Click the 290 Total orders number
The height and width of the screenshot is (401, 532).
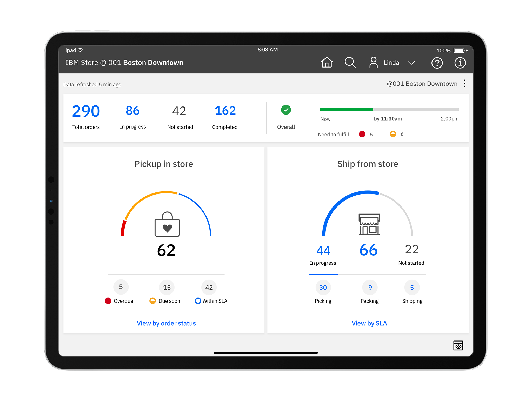tap(86, 111)
